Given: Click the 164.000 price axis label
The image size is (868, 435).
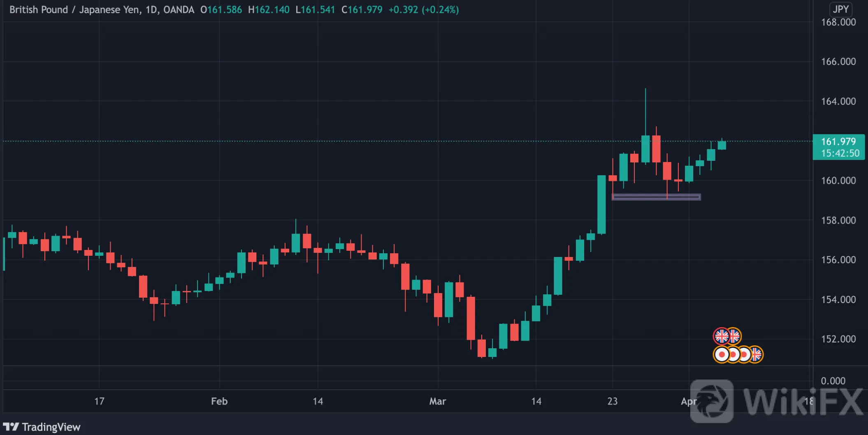Looking at the screenshot, I should [838, 101].
